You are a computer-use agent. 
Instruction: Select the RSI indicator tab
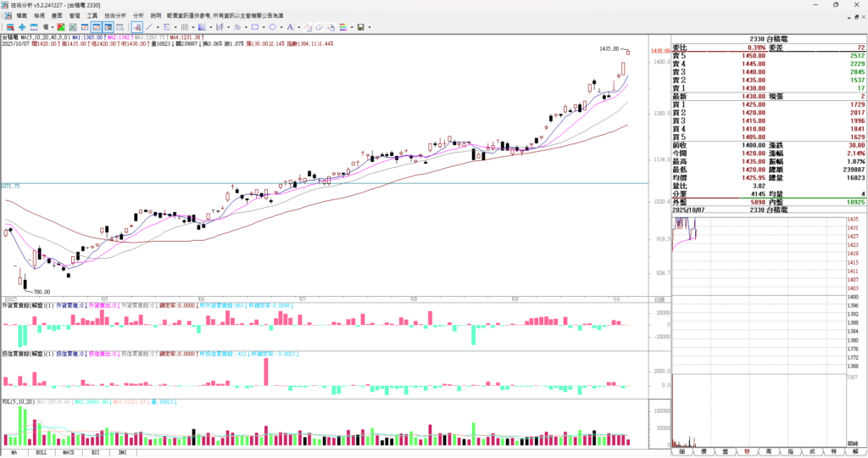pyautogui.click(x=96, y=453)
